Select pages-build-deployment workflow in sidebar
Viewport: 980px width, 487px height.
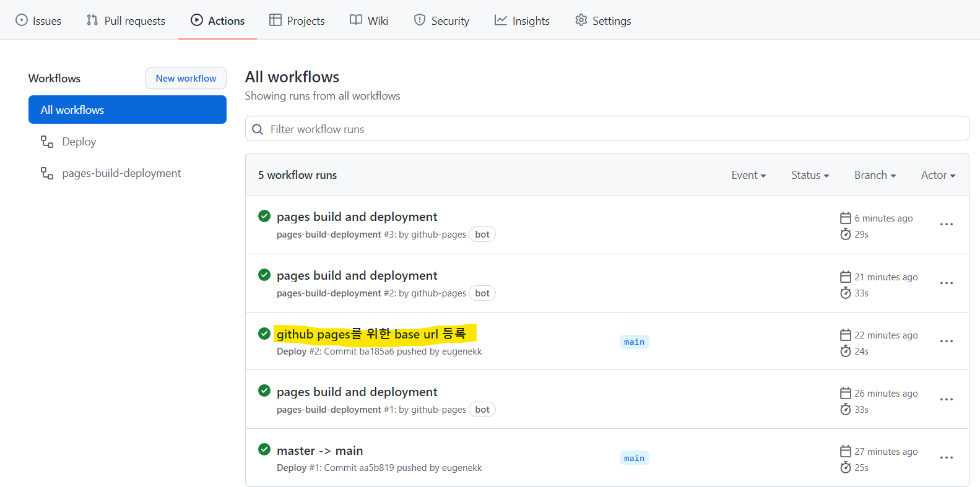coord(128,173)
